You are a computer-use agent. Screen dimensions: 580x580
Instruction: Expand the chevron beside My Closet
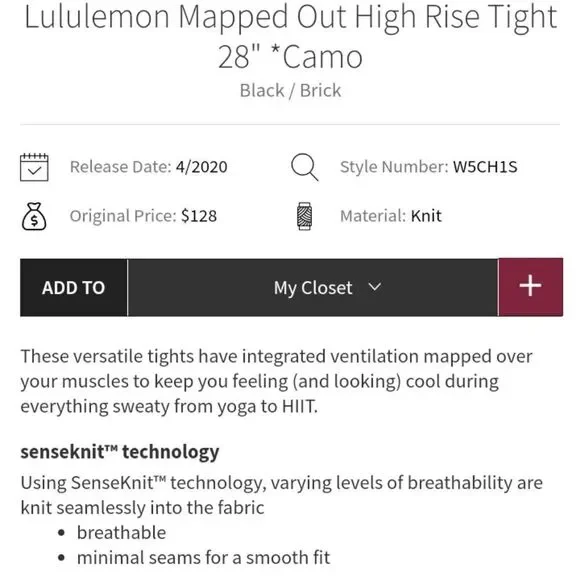(x=375, y=287)
